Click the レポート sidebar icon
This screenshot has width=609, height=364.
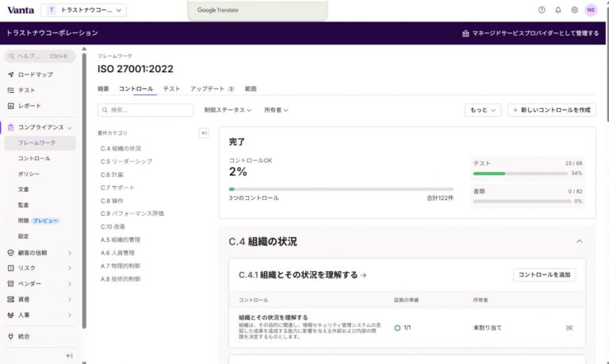[x=11, y=105]
